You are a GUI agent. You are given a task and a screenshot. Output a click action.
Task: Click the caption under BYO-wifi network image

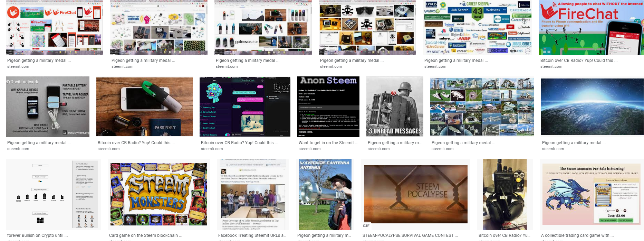tap(39, 143)
